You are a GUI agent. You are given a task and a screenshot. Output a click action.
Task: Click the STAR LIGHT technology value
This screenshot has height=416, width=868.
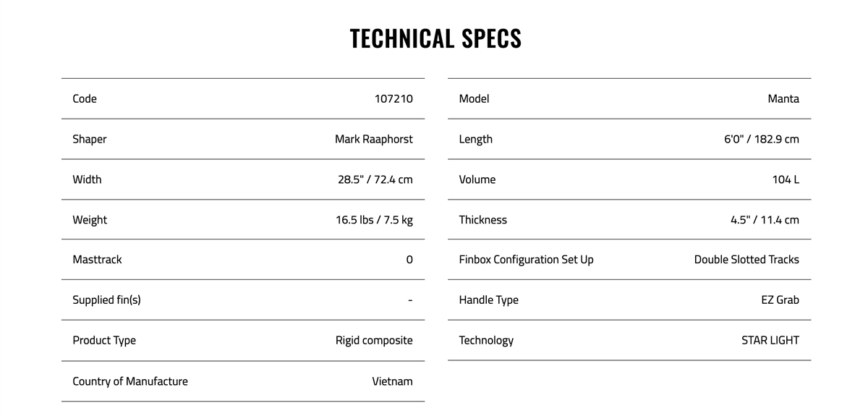click(x=770, y=340)
